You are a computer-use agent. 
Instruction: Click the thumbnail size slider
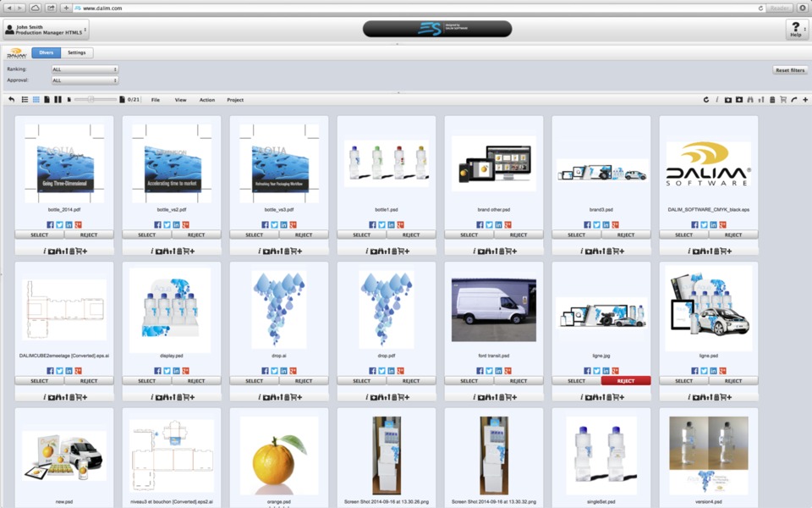91,100
